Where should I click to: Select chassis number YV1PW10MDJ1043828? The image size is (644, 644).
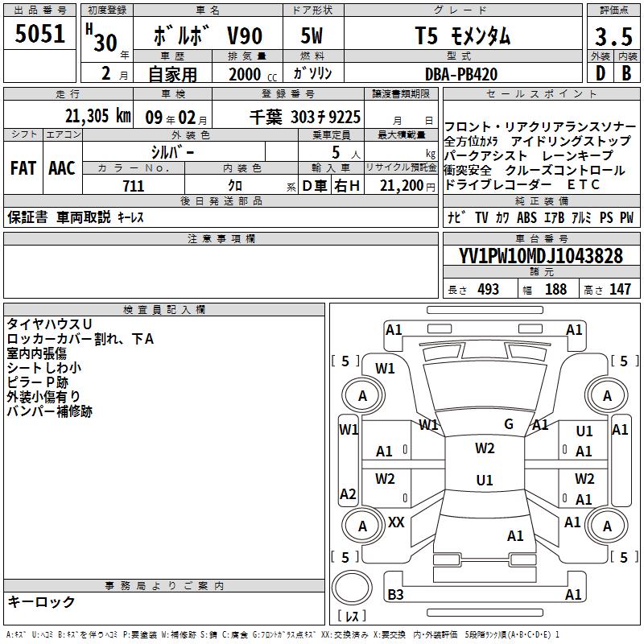coord(540,256)
